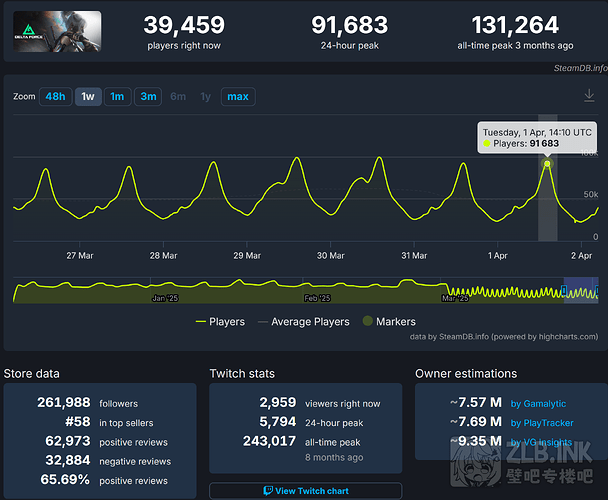Click the selected range in navigator timeline
This screenshot has height=500, width=608.
coord(581,290)
